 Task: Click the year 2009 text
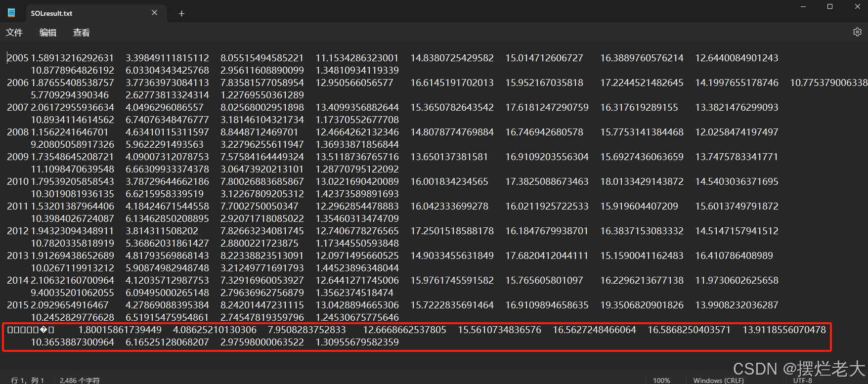(x=18, y=157)
